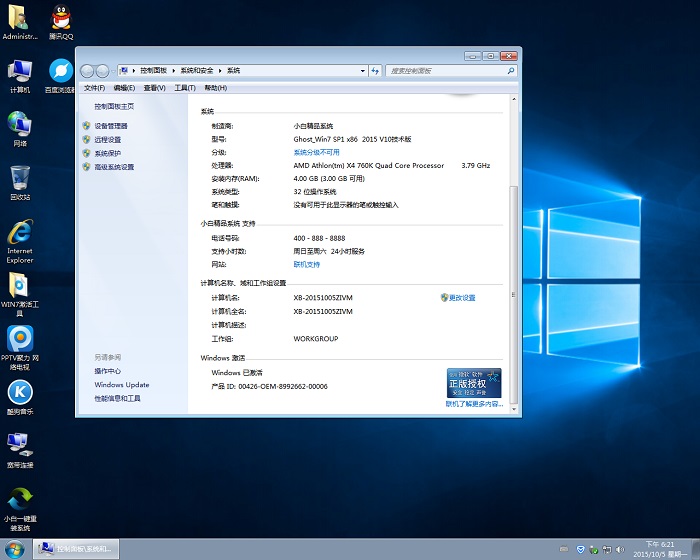The width and height of the screenshot is (700, 560).
Task: Click the keyboard input tray icon
Action: coord(564,549)
